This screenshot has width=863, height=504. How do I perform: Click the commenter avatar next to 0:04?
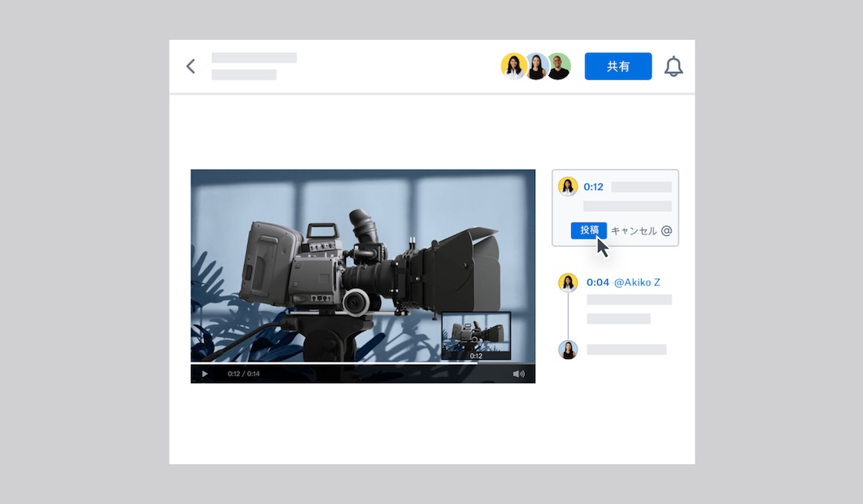(x=568, y=282)
